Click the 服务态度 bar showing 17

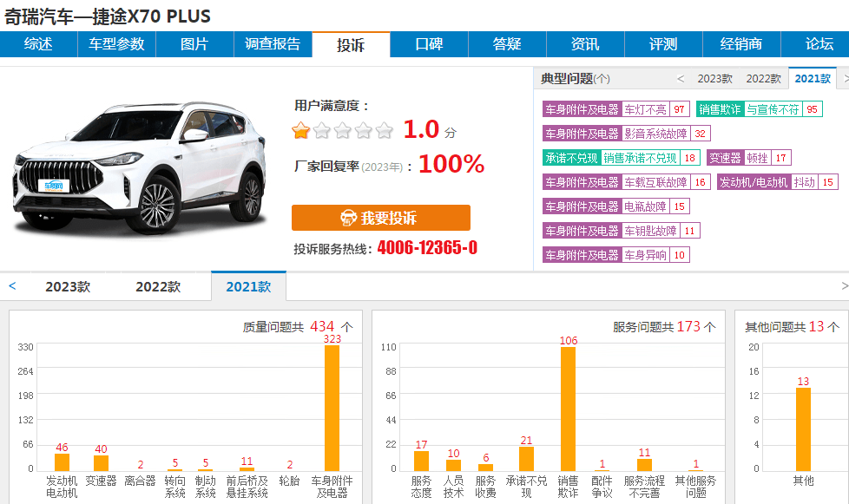pyautogui.click(x=421, y=461)
